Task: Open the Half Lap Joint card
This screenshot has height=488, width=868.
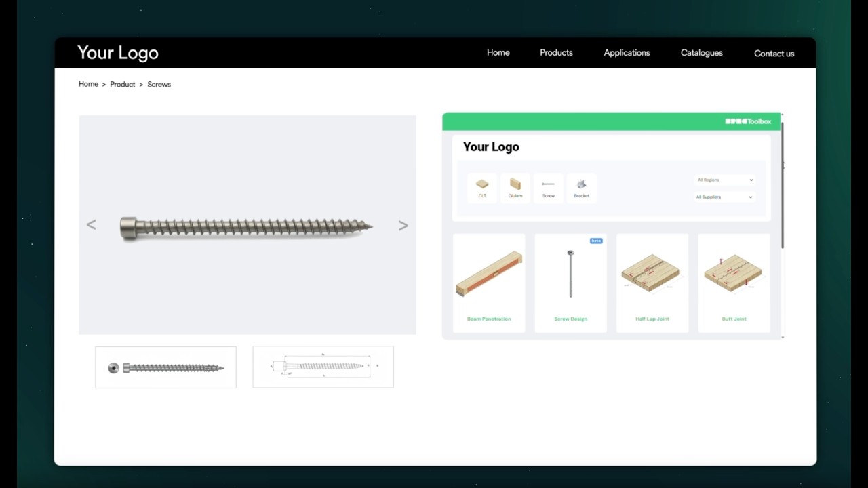Action: [x=652, y=283]
